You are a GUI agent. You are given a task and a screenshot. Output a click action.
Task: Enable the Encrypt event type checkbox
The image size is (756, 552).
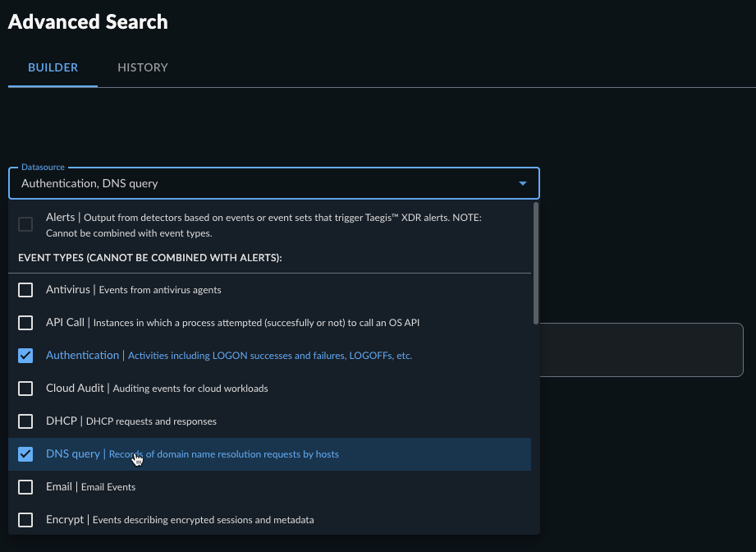[x=25, y=520]
